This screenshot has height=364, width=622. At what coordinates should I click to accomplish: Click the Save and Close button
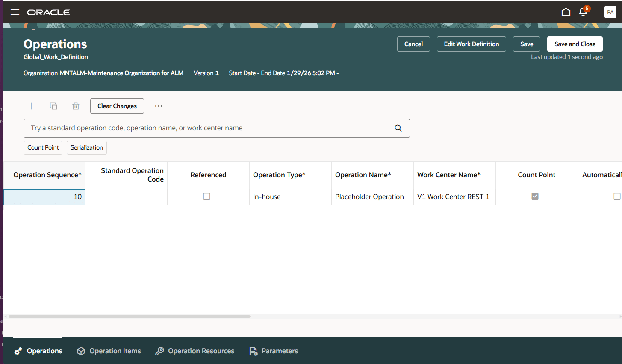click(x=575, y=44)
